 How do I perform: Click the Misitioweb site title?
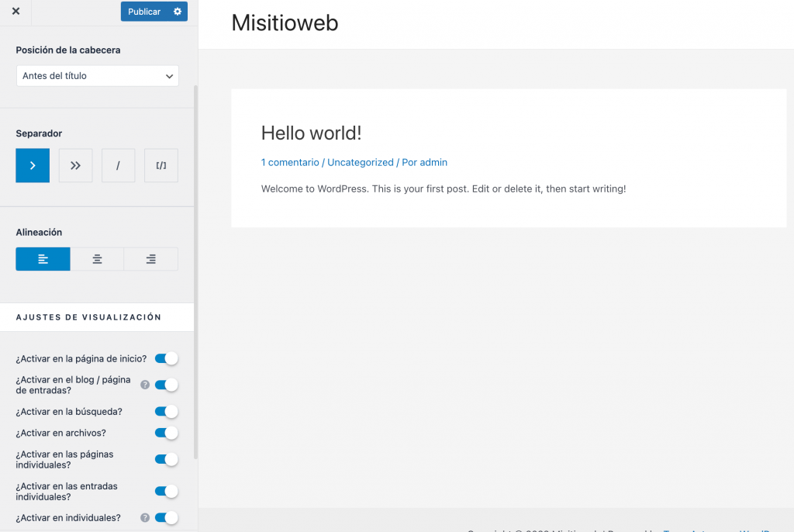coord(285,23)
